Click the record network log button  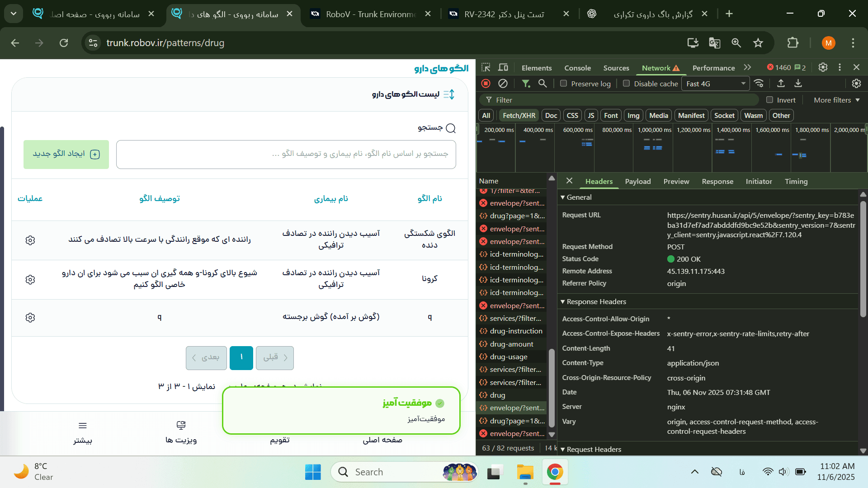[x=486, y=84]
